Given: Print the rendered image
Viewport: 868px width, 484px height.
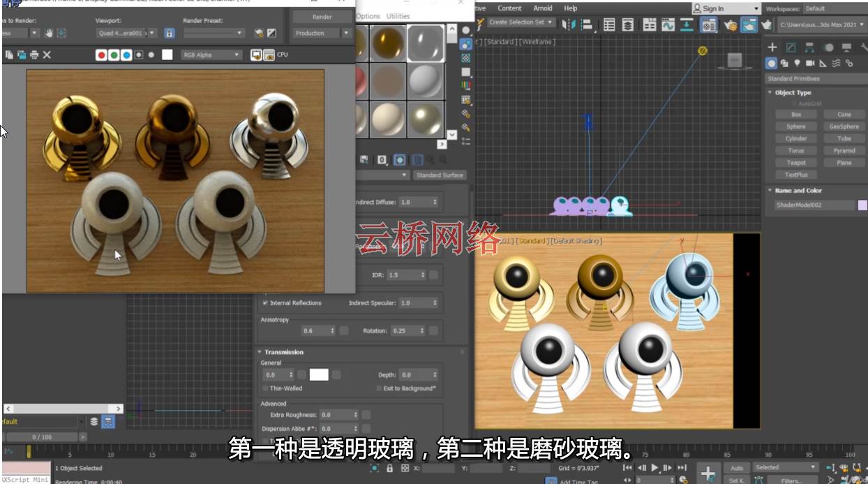Looking at the screenshot, I should tap(34, 54).
